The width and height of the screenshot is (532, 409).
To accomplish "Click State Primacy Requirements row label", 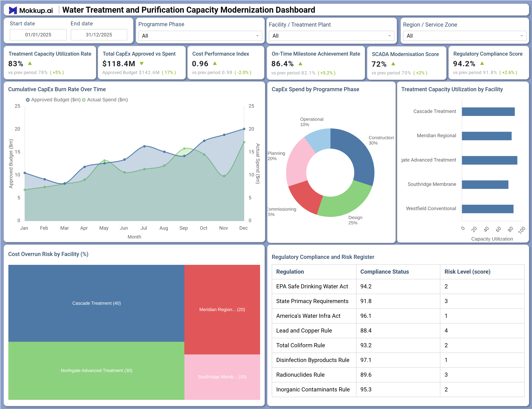I will pyautogui.click(x=312, y=301).
